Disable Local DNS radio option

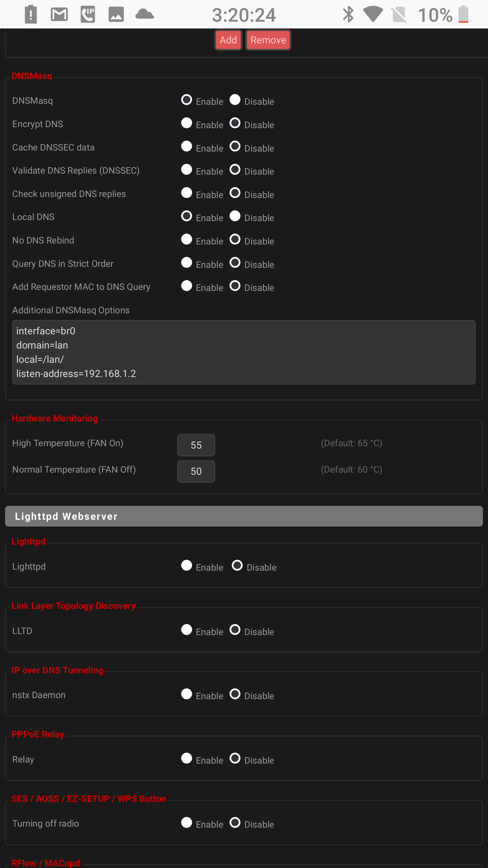pyautogui.click(x=235, y=216)
